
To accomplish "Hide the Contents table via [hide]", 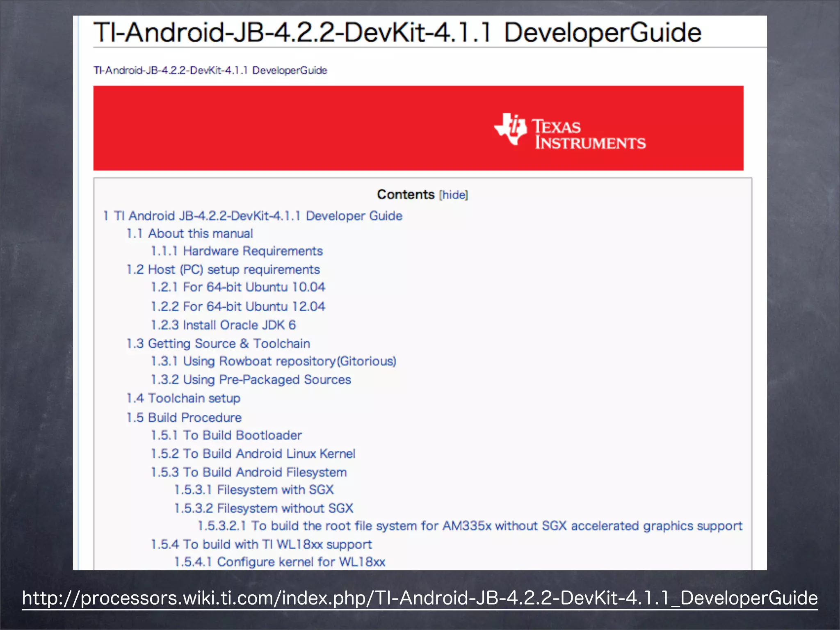I will coord(454,195).
